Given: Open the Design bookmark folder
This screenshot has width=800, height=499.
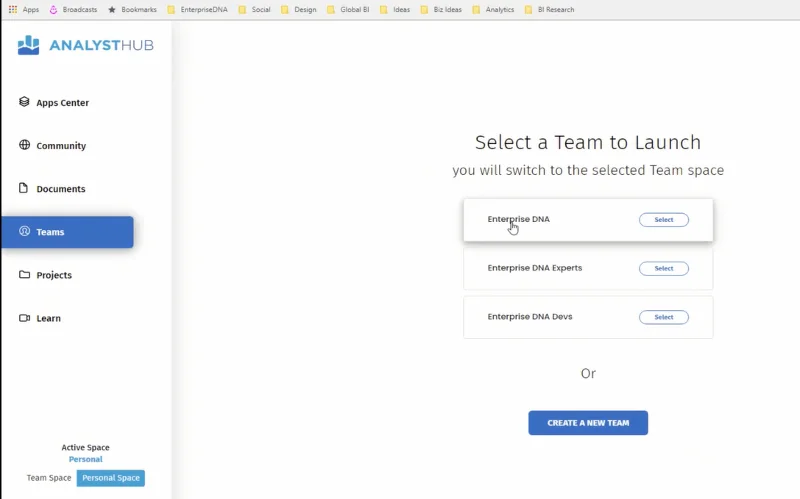Looking at the screenshot, I should [x=299, y=9].
